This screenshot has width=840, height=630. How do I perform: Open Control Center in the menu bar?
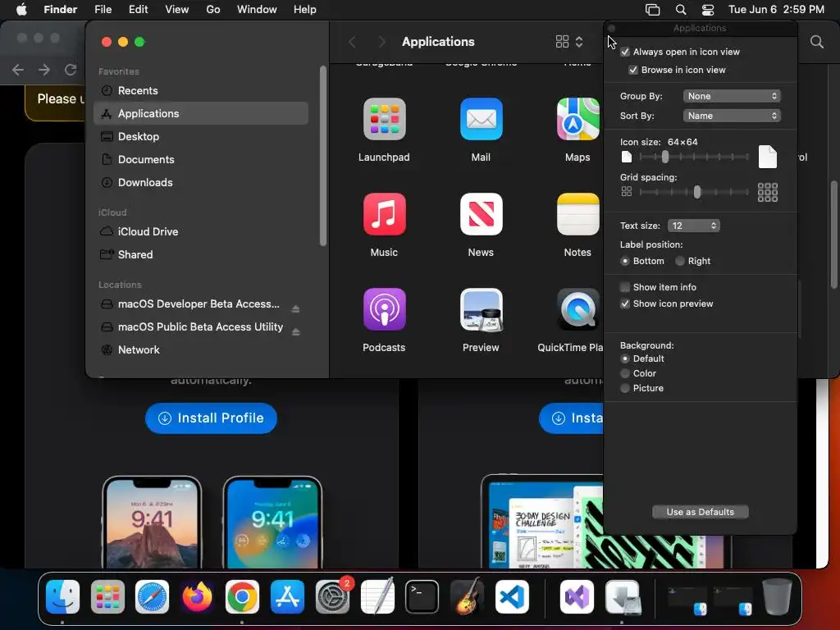tap(708, 10)
